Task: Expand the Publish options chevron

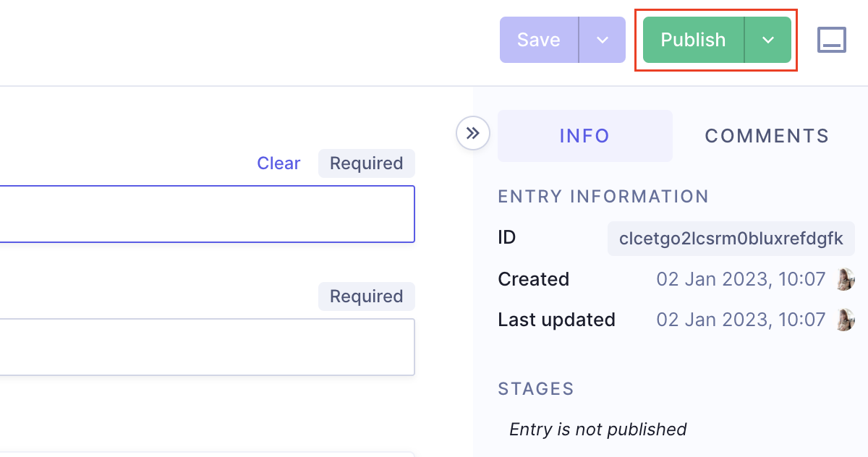Action: [x=768, y=40]
